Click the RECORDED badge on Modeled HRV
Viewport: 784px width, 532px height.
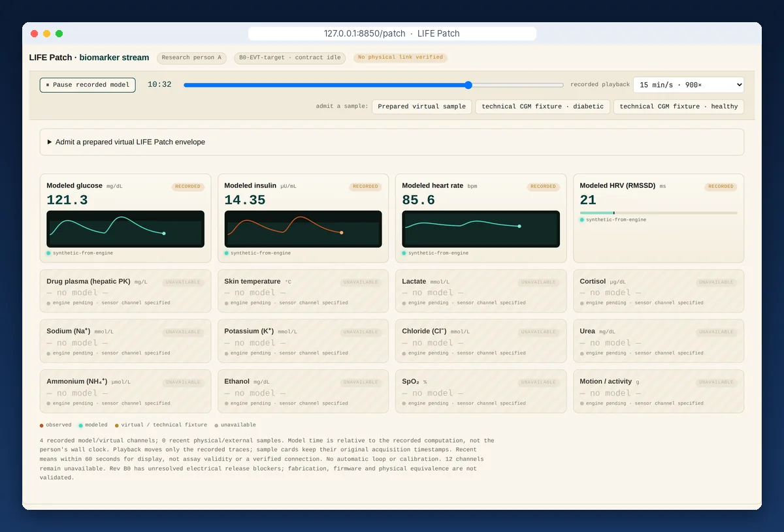coord(721,187)
